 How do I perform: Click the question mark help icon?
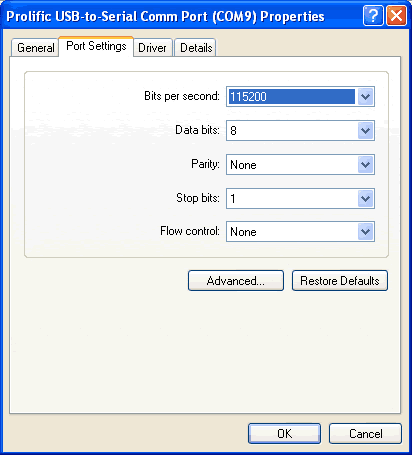coord(373,15)
